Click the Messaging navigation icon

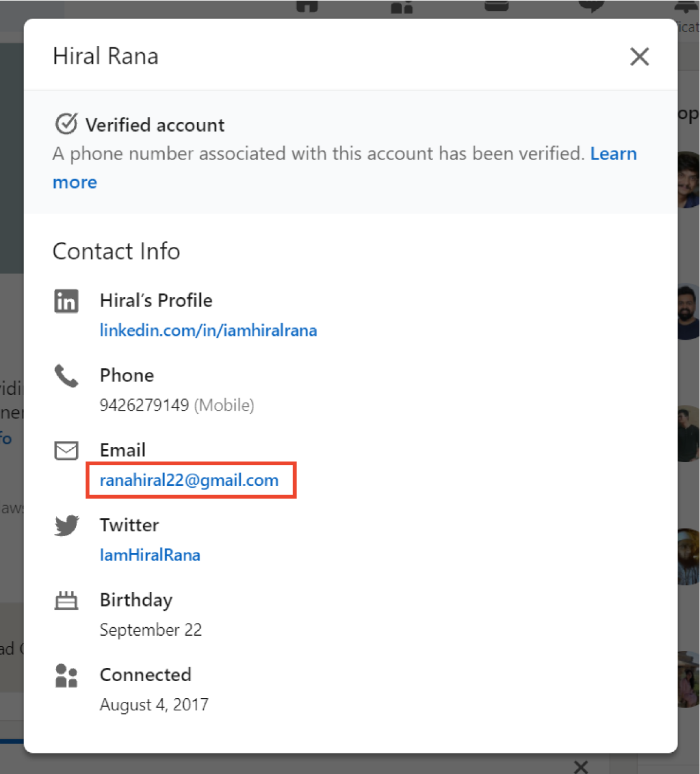click(590, 6)
